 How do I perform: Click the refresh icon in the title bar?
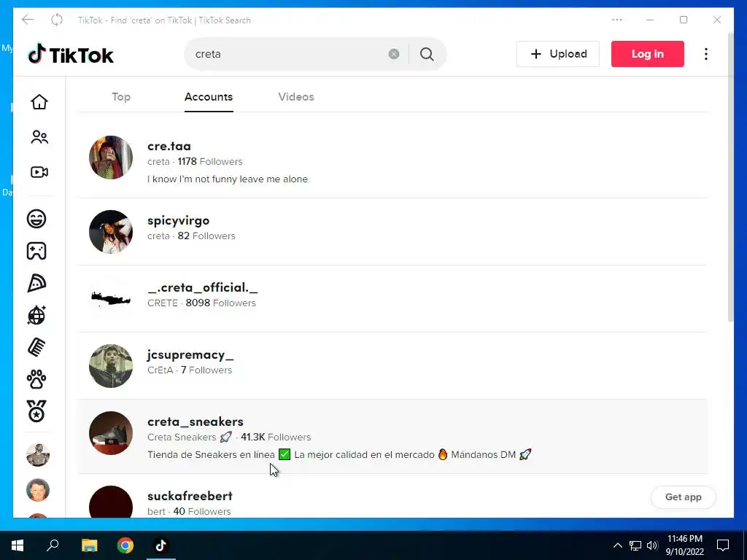click(57, 20)
